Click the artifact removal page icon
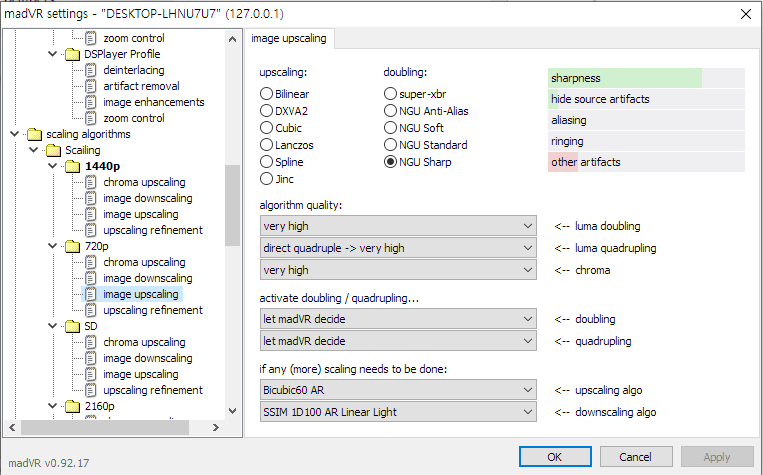The width and height of the screenshot is (763, 475). (x=91, y=86)
